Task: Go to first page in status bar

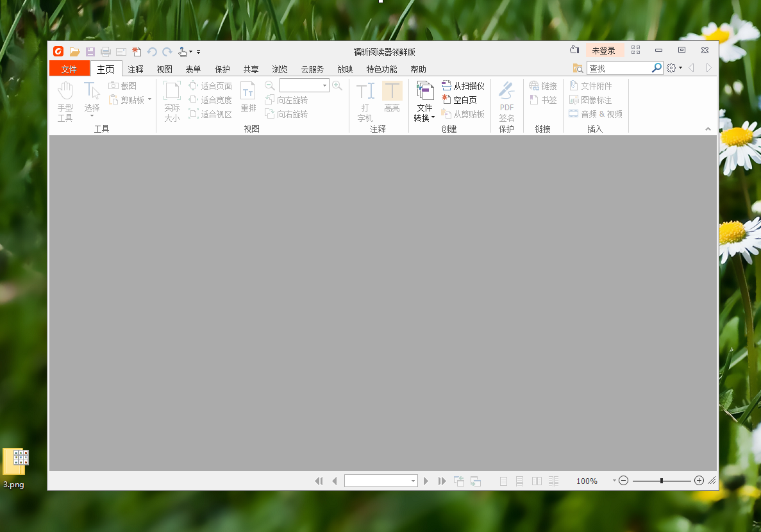Action: tap(319, 481)
